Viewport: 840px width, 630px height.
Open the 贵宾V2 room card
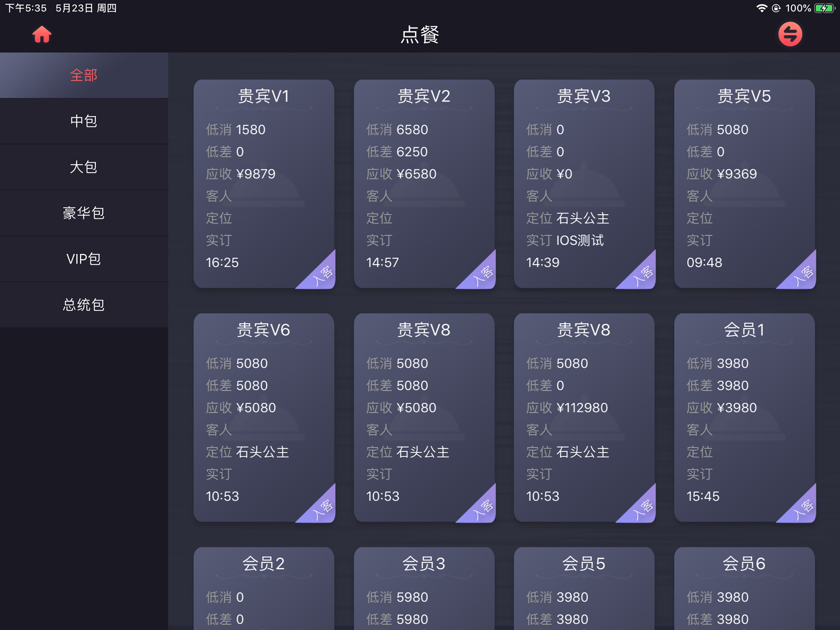click(x=424, y=184)
